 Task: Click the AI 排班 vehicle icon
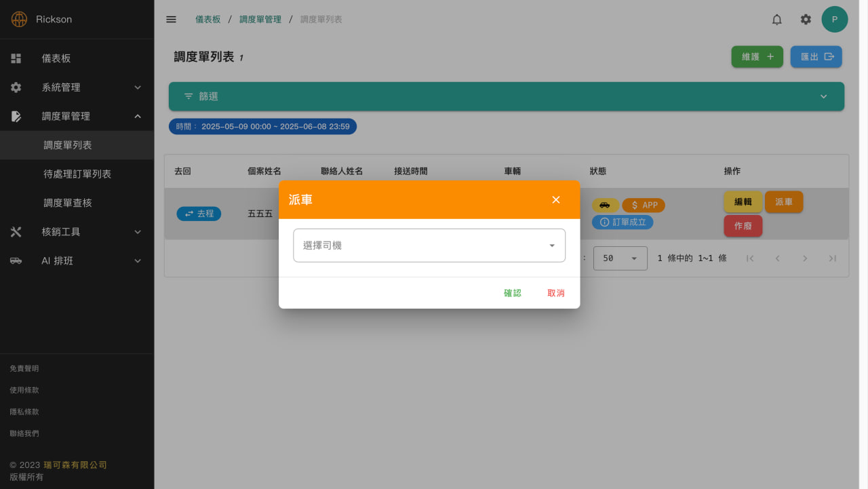click(x=16, y=261)
